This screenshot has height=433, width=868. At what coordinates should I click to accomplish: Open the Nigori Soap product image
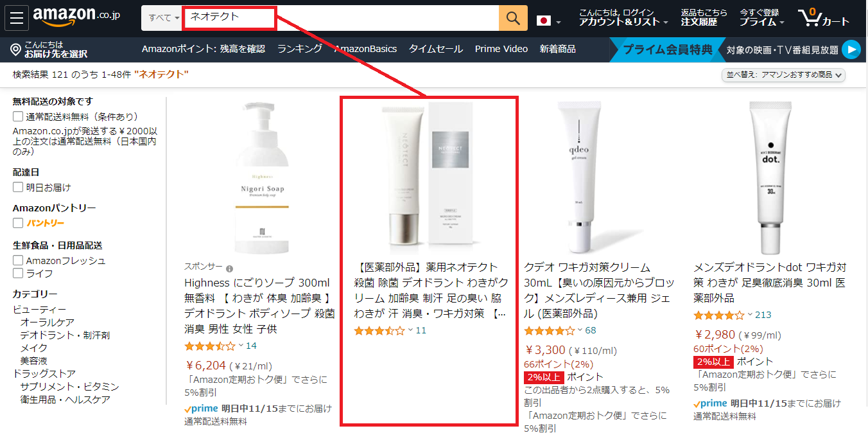tap(259, 177)
